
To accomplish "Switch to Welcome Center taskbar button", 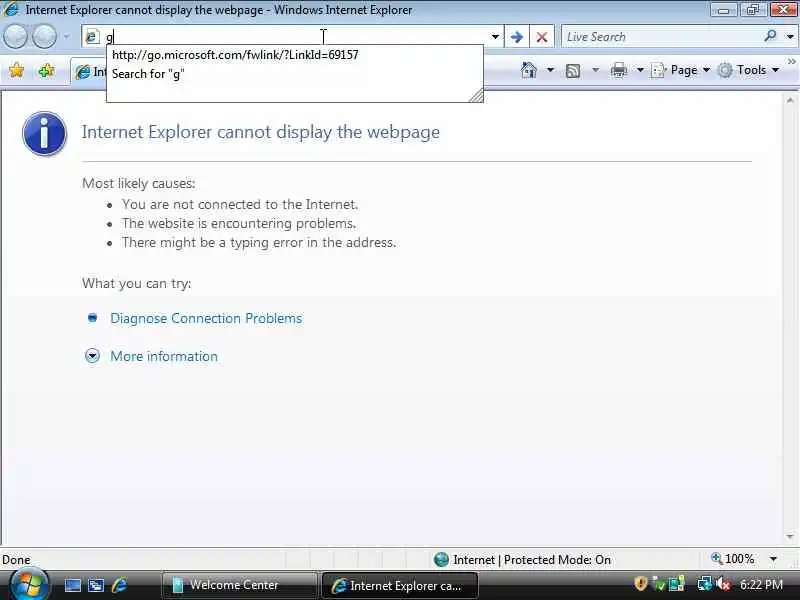I will tap(239, 585).
